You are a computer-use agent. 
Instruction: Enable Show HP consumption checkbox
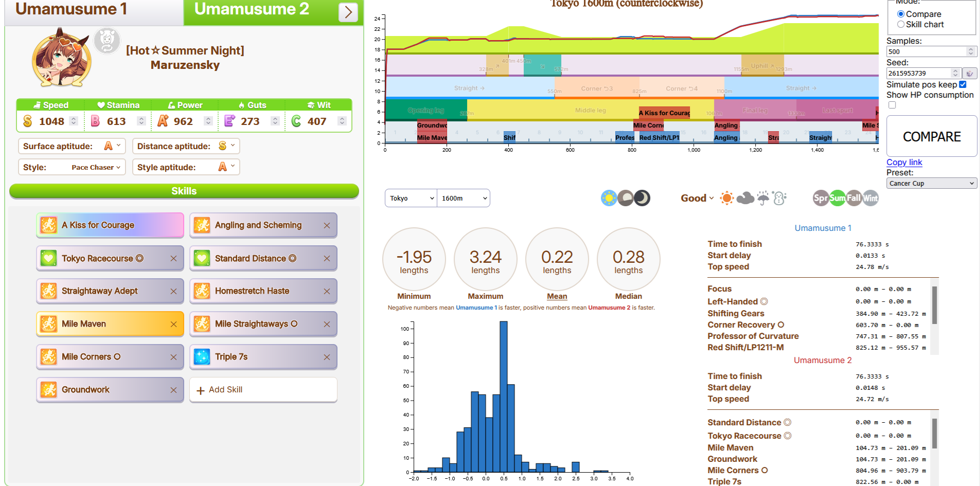[x=892, y=105]
